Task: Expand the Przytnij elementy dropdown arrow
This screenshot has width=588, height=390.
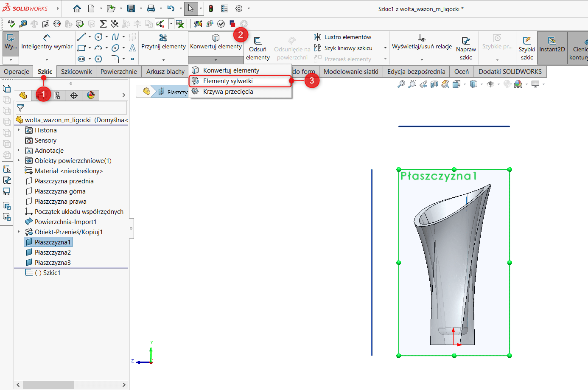Action: pos(163,61)
